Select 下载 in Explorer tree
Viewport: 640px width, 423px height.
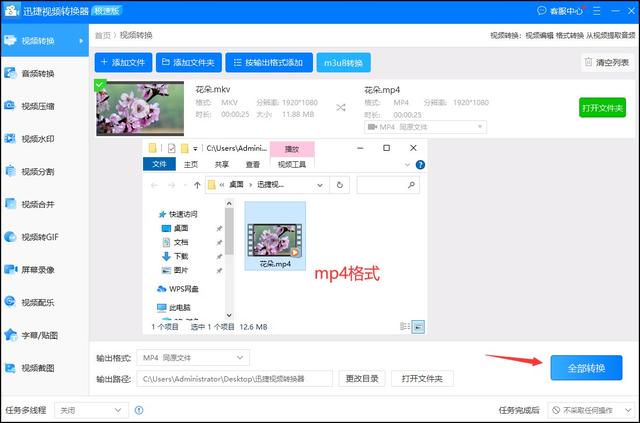(x=176, y=256)
